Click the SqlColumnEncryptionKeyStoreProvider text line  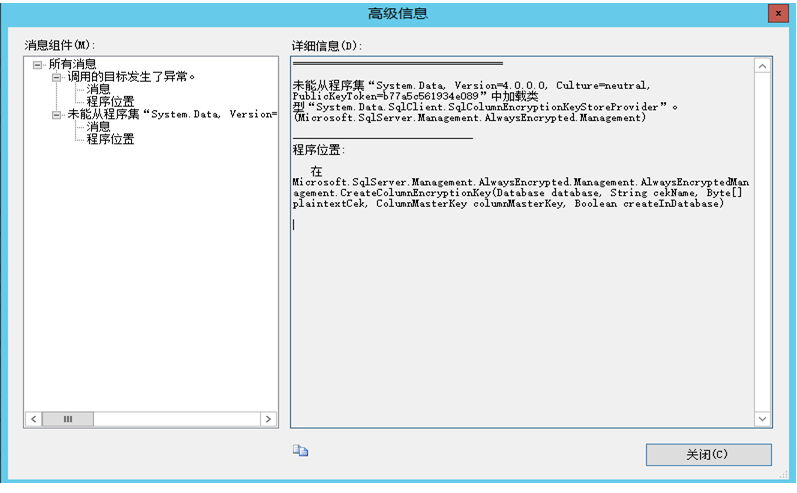point(485,107)
